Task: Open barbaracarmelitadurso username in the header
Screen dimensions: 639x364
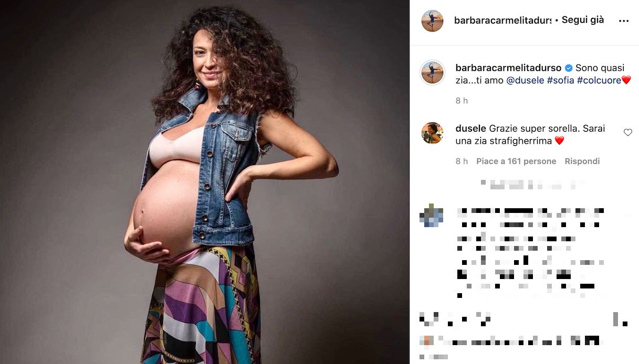Action: [x=502, y=20]
